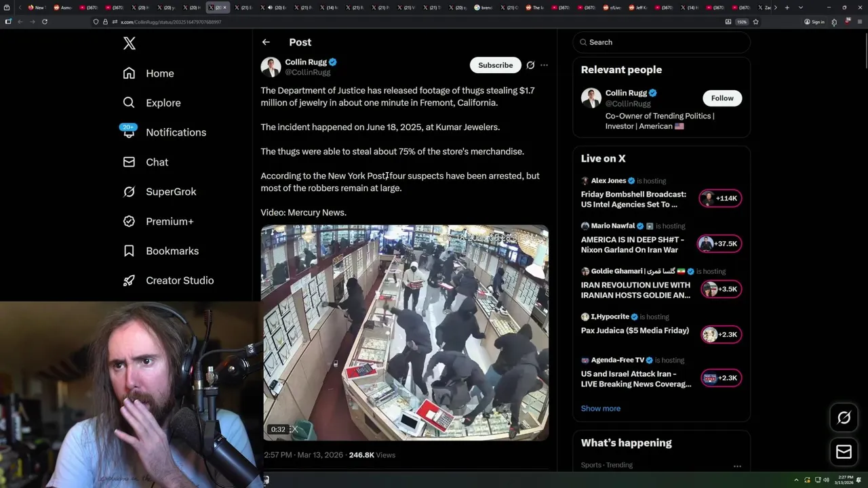Join Mario Nawfal live with +37.5K listeners
868x488 pixels.
[x=720, y=243]
